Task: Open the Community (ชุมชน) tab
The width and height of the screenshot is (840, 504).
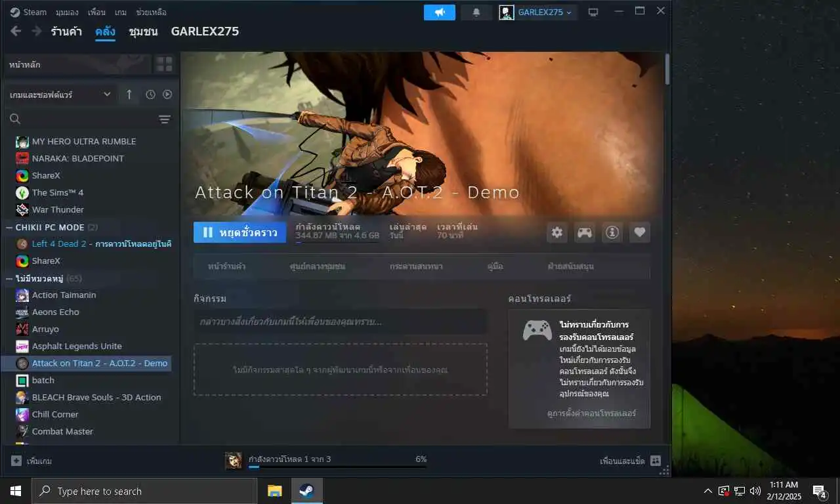Action: pos(143,31)
